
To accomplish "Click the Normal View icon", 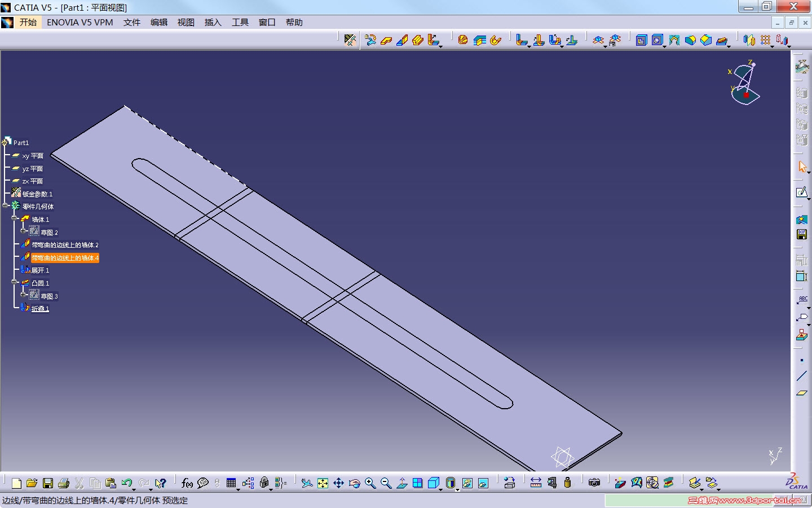I will coord(401,483).
